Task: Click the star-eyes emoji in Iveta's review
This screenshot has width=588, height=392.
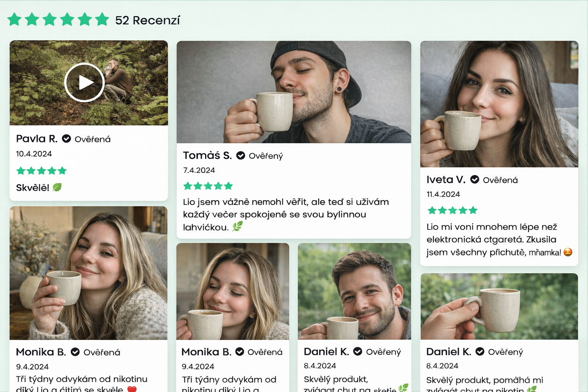Action: pyautogui.click(x=568, y=252)
